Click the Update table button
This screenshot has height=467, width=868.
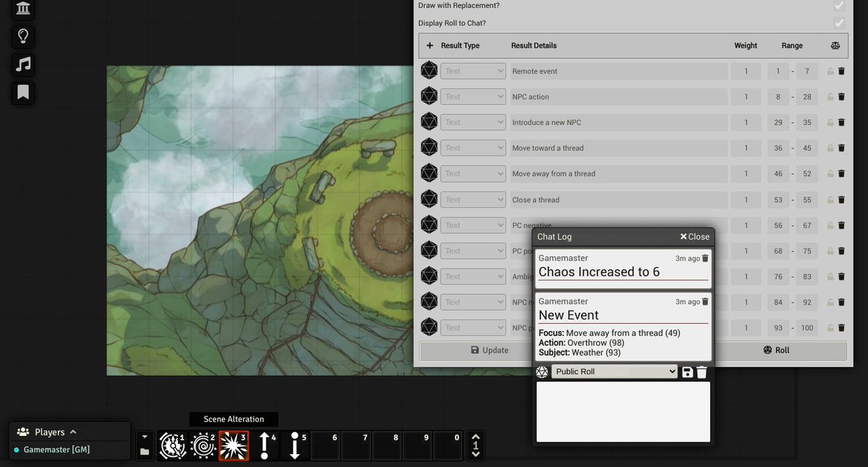489,350
